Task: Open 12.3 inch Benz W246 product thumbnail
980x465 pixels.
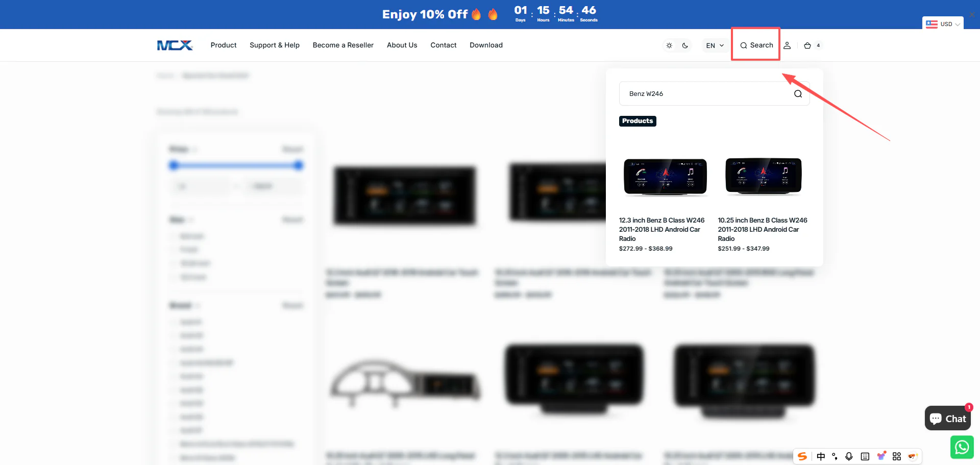Action: tap(665, 176)
